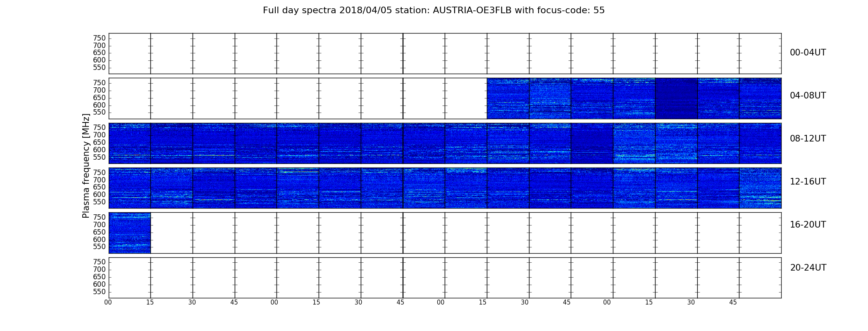This screenshot has width=868, height=331.
Task: Click the darkest spectrogram segment in the 04-08UT row
Action: click(x=676, y=98)
